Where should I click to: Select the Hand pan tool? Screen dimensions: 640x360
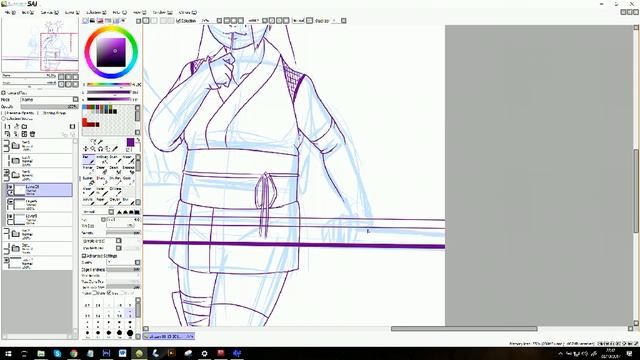pos(108,149)
